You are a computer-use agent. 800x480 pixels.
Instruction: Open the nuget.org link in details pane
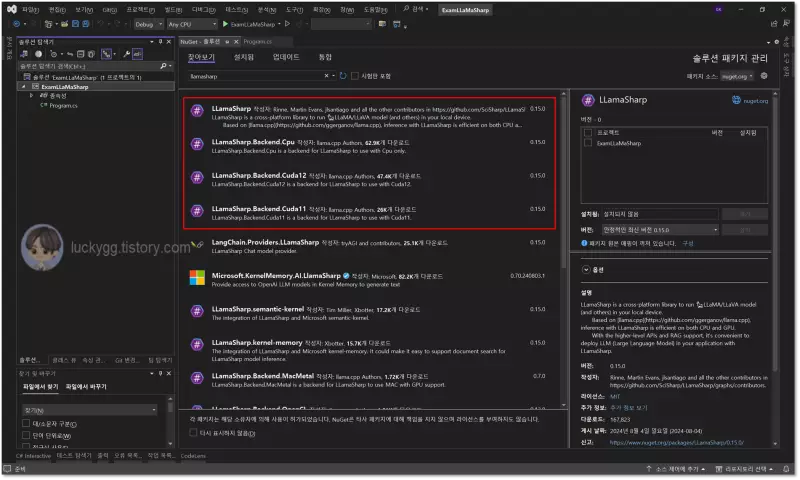pyautogui.click(x=755, y=101)
